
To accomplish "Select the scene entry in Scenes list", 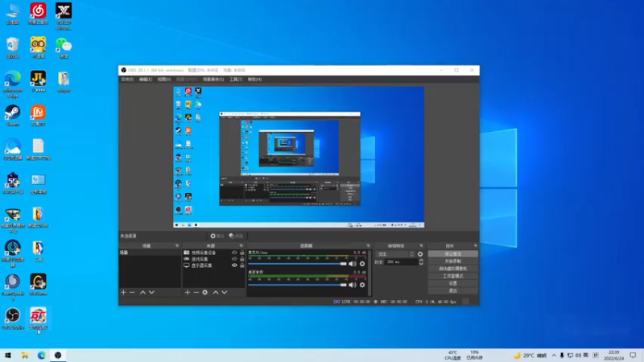I will [150, 253].
